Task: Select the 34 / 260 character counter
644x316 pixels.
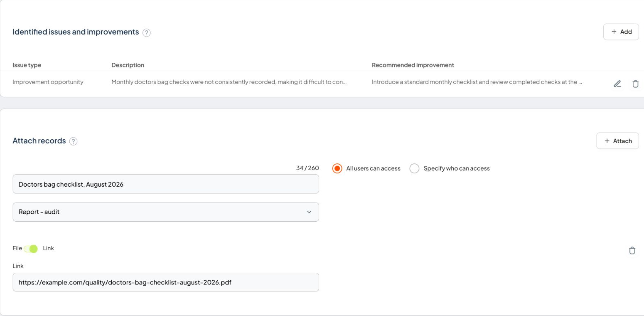Action: tap(307, 168)
